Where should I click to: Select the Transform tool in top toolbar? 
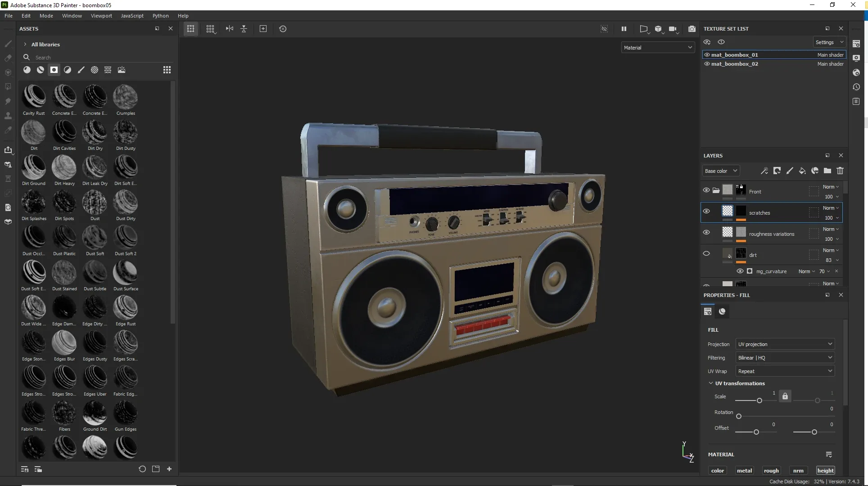(191, 29)
